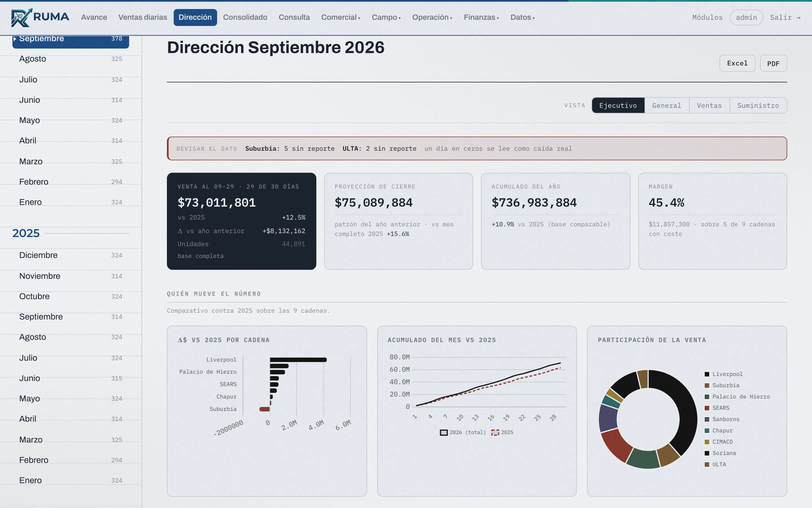Image resolution: width=812 pixels, height=508 pixels.
Task: Open the Comercial dropdown menu
Action: [341, 17]
